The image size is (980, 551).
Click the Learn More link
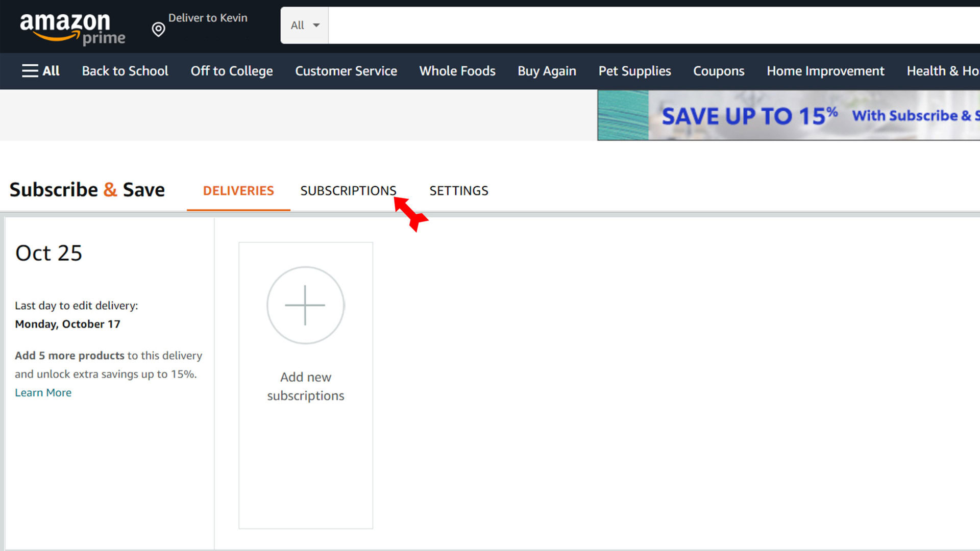pyautogui.click(x=43, y=392)
